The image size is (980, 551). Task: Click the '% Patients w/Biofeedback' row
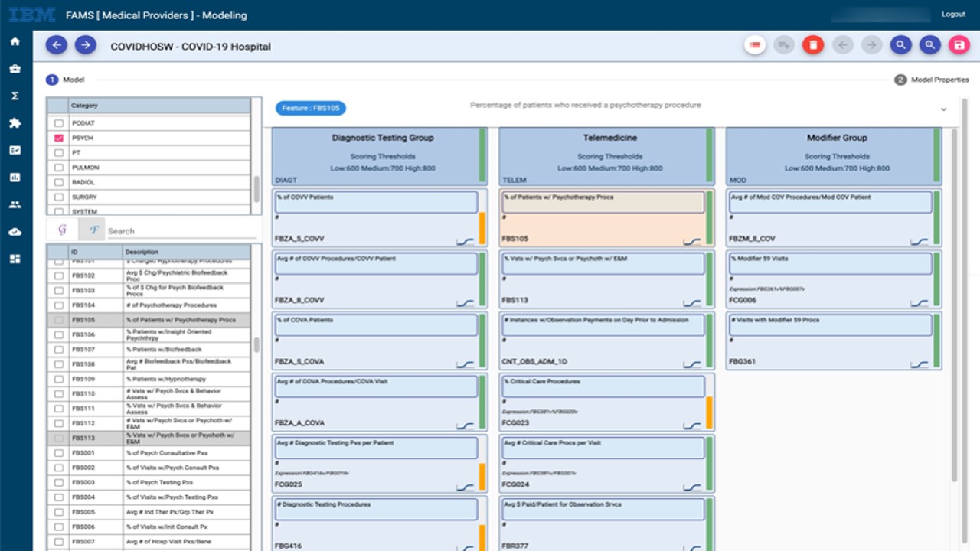click(x=149, y=350)
